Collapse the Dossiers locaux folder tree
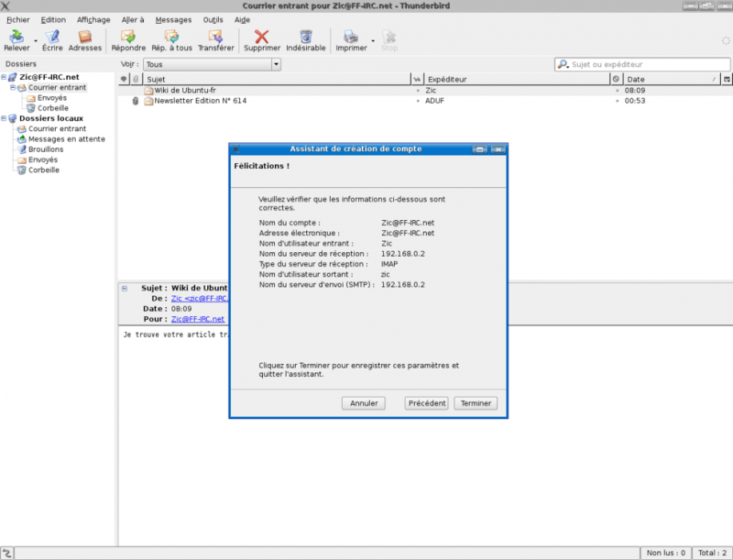The width and height of the screenshot is (733, 560). point(5,118)
